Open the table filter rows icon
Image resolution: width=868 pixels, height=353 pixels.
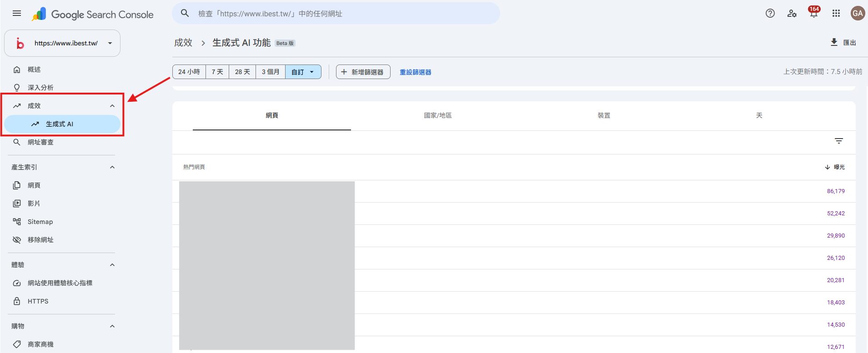pos(839,141)
